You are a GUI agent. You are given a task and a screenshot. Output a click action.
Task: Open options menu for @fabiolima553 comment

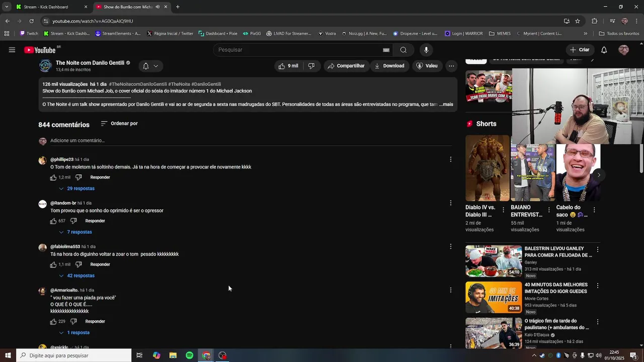pos(450,246)
